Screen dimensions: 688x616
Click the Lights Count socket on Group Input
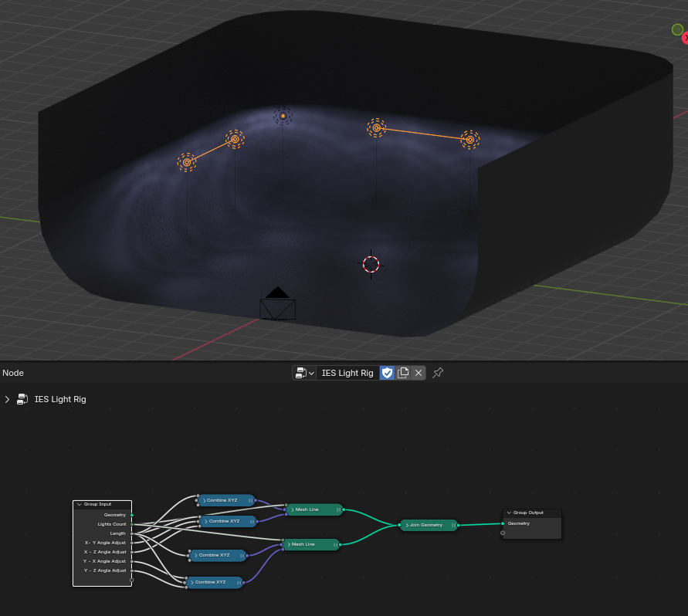(132, 523)
